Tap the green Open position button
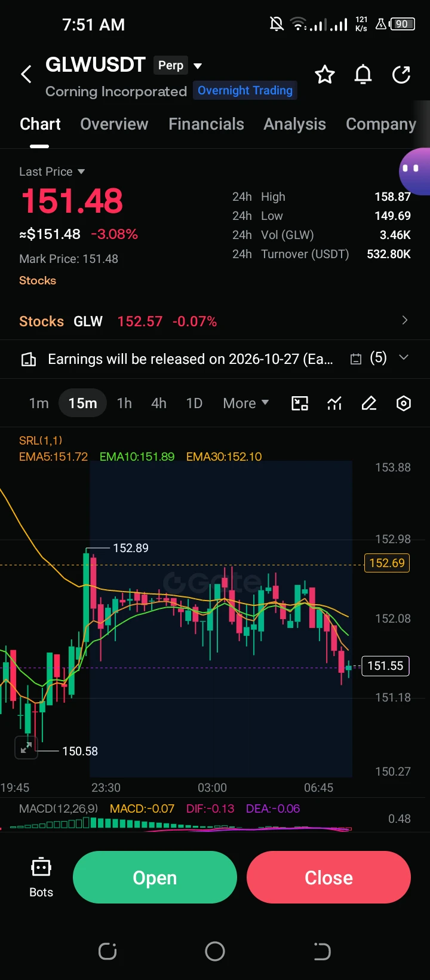Screen dimensions: 430x980 coord(155,877)
